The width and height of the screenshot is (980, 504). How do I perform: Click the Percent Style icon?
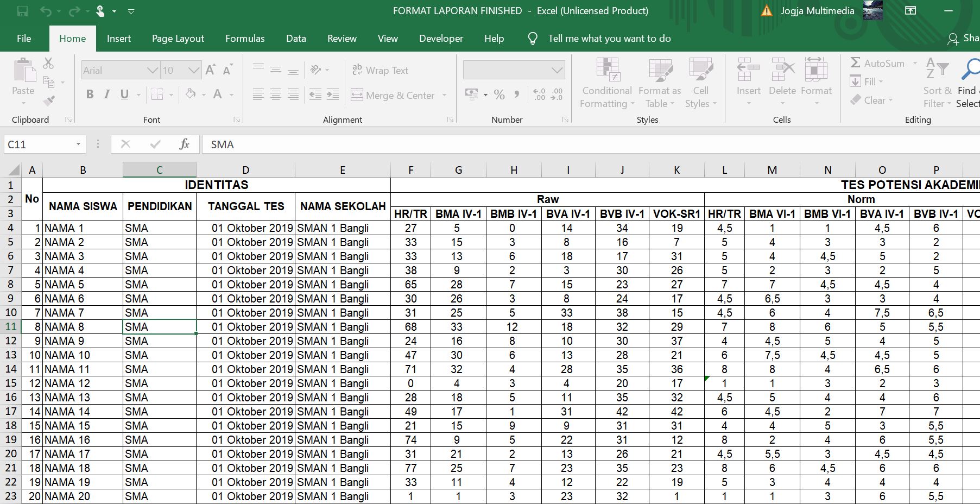pyautogui.click(x=500, y=95)
